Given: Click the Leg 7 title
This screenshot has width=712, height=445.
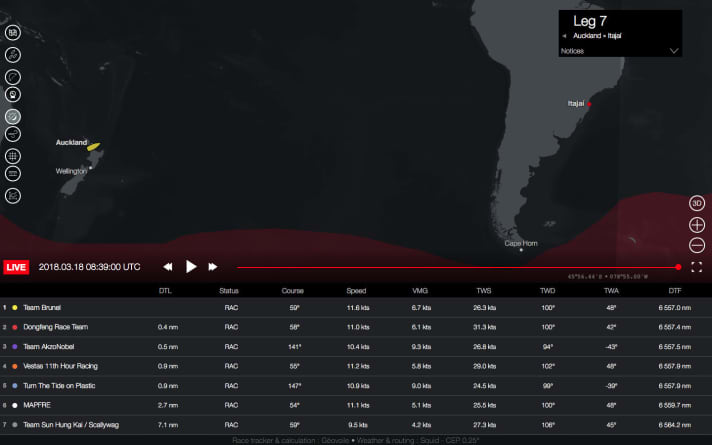Looking at the screenshot, I should tap(590, 21).
